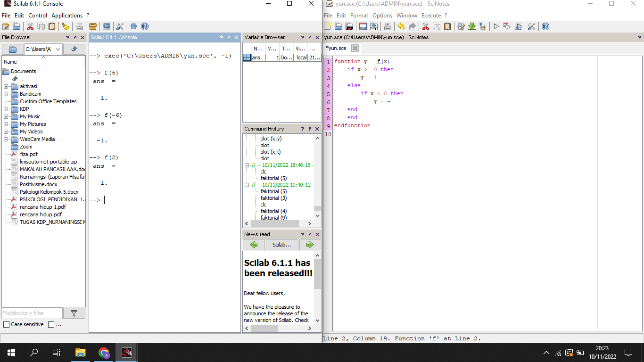The image size is (644, 362).
Task: Select the 'ans' variable row
Action: 282,58
